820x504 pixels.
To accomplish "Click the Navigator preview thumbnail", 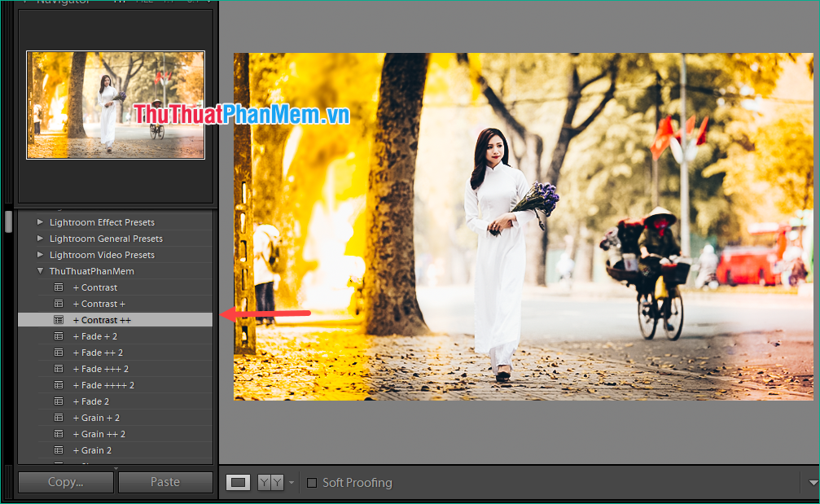I will [115, 104].
